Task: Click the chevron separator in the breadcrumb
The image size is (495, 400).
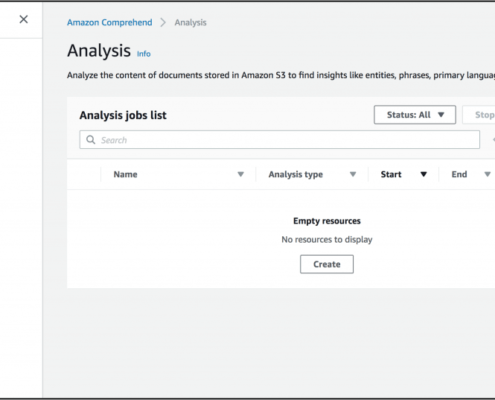Action: click(x=163, y=23)
